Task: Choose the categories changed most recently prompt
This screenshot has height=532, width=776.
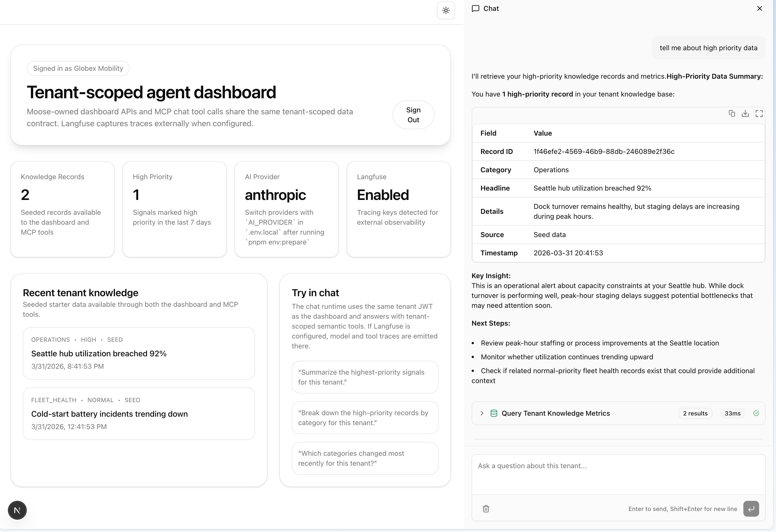Action: [x=365, y=458]
